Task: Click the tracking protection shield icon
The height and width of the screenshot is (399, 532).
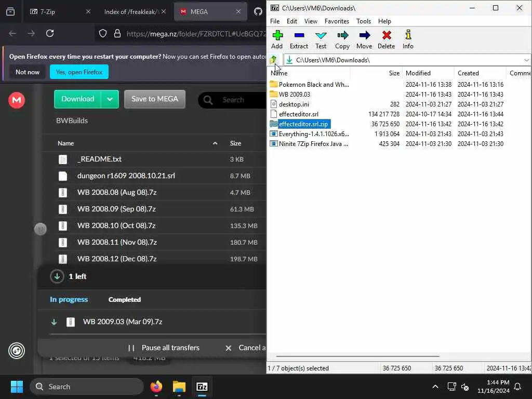Action: tap(103, 33)
